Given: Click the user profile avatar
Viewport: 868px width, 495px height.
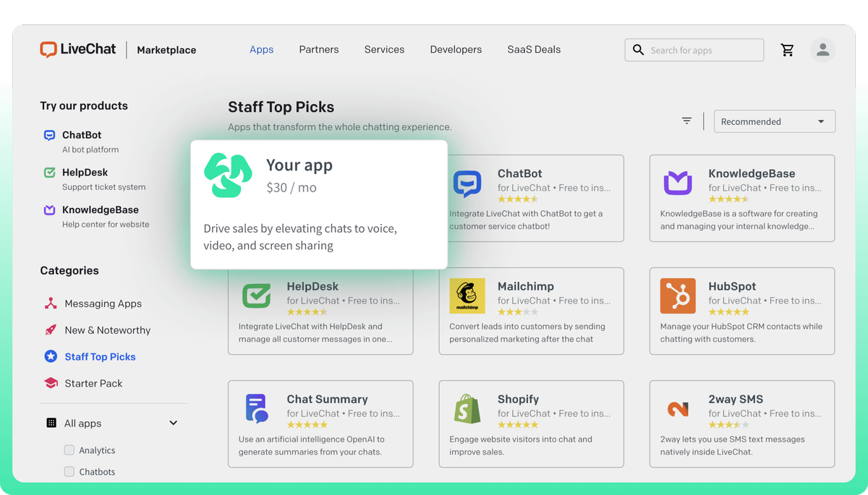Looking at the screenshot, I should point(823,50).
